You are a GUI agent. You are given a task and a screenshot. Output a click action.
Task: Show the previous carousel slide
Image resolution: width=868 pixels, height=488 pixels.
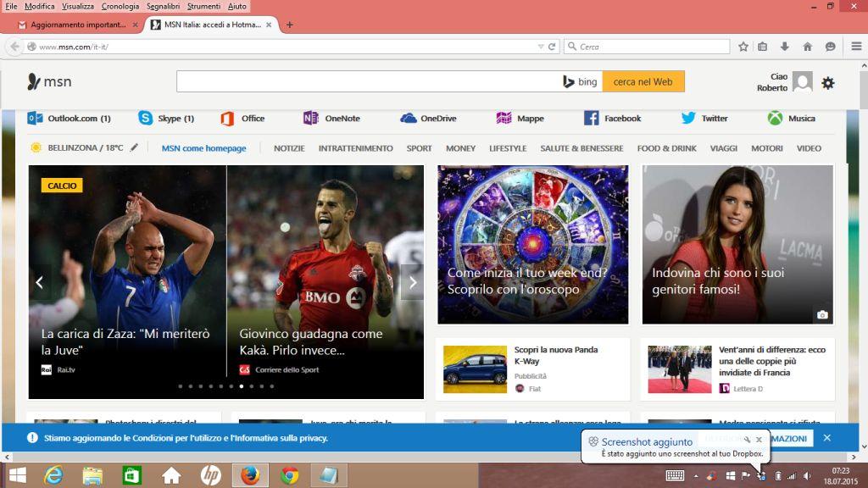[40, 283]
